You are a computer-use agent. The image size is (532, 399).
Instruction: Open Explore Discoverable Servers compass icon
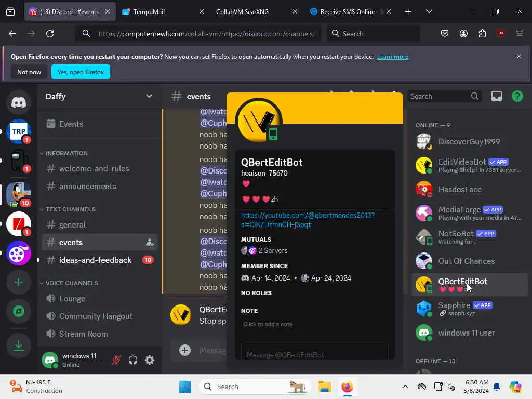coord(19,312)
